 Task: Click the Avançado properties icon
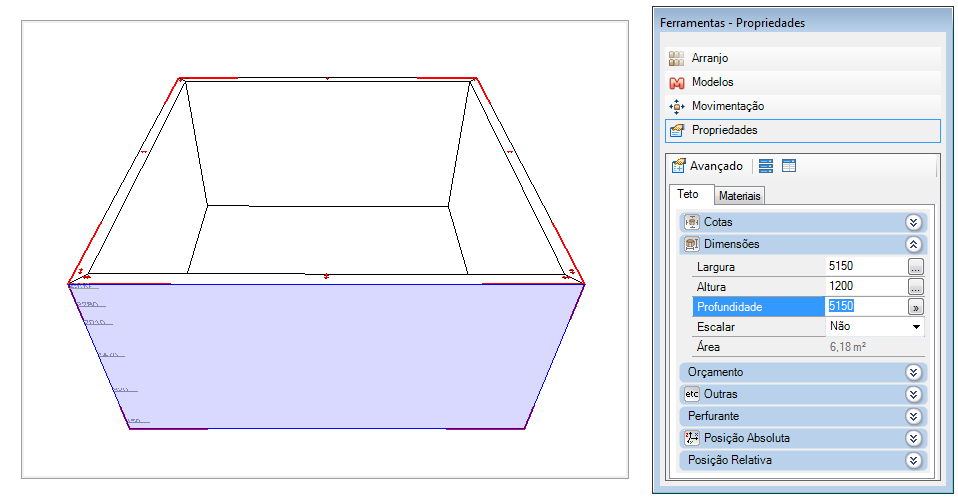click(x=678, y=166)
